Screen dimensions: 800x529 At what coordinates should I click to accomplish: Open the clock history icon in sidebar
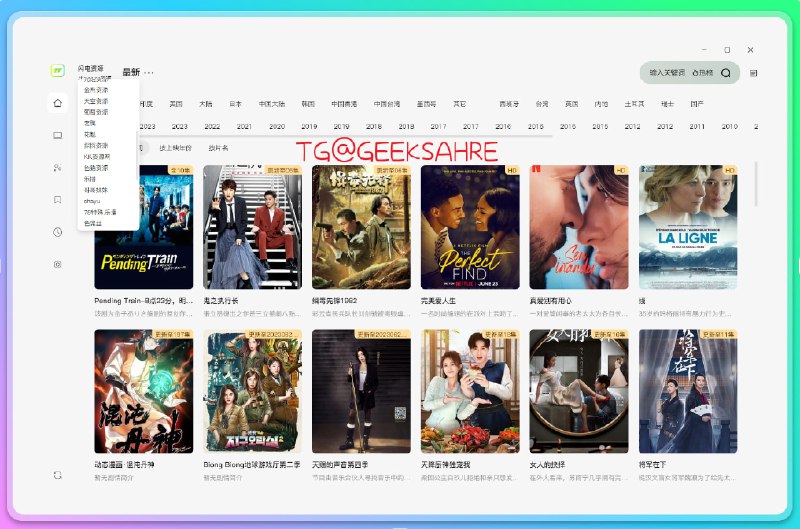(x=58, y=232)
